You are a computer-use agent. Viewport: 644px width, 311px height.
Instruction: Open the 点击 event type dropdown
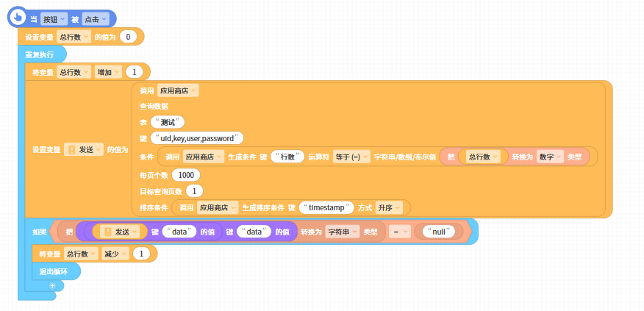96,19
